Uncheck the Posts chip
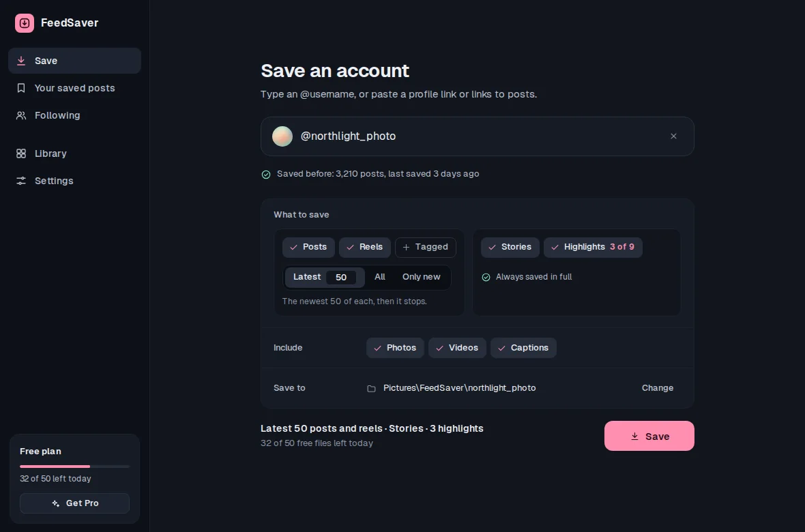The height and width of the screenshot is (532, 805). pos(308,247)
